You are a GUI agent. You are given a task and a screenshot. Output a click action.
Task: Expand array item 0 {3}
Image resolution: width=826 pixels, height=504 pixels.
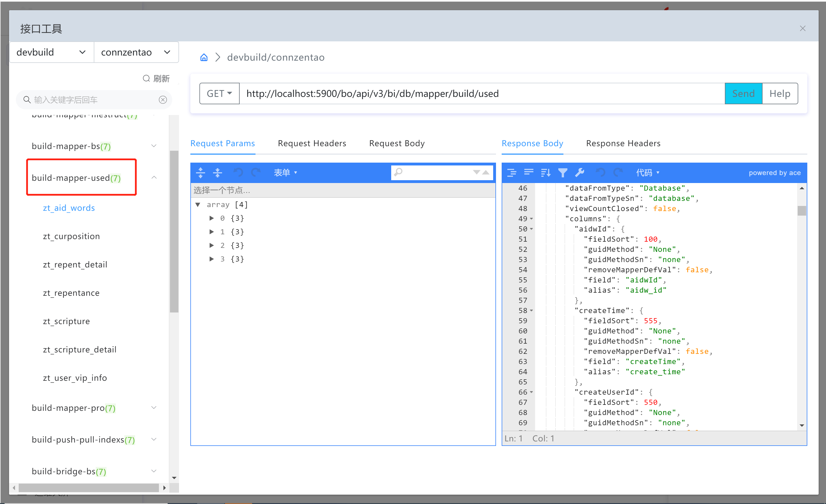coord(212,218)
